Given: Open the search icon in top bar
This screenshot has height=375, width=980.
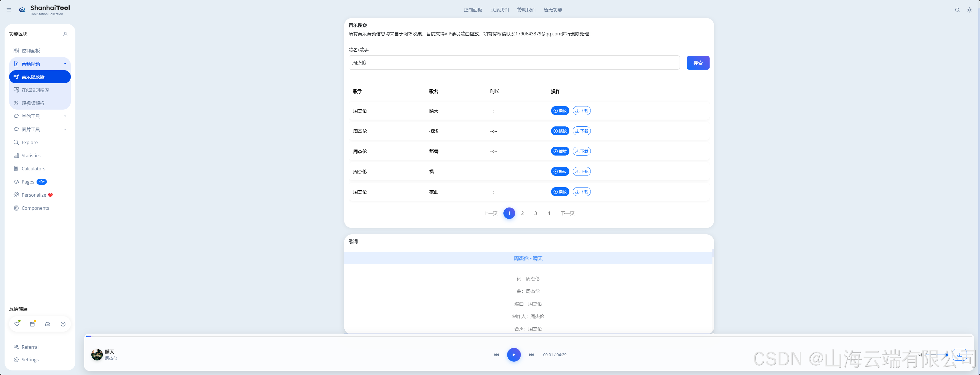Looking at the screenshot, I should 957,10.
